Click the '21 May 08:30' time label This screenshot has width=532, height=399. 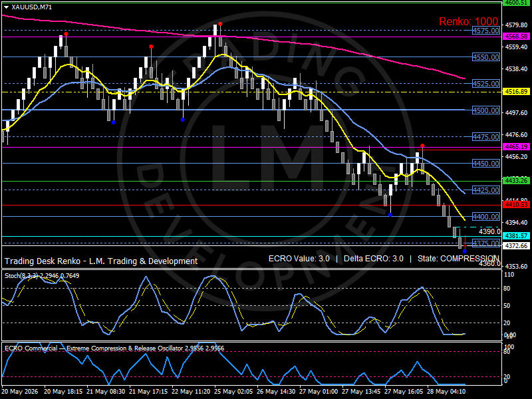coord(106,391)
